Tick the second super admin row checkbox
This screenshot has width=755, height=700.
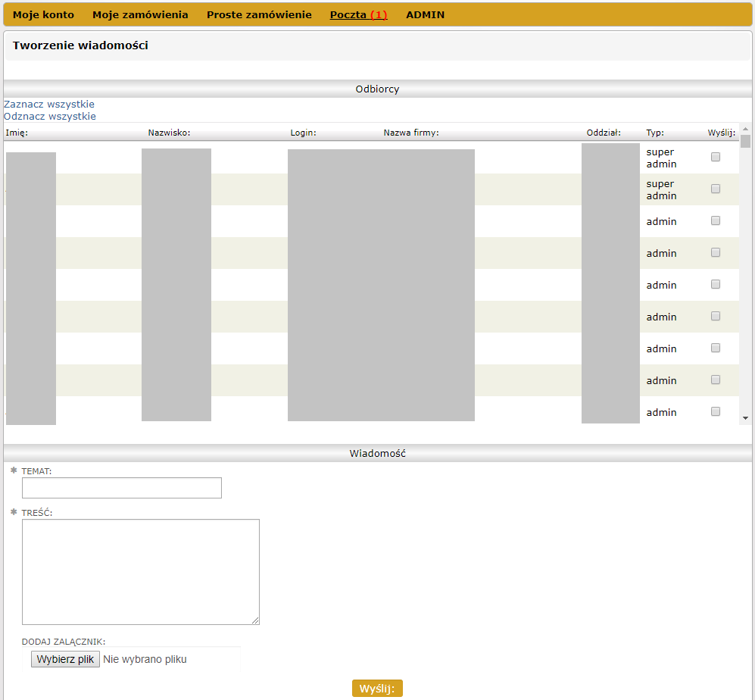716,189
